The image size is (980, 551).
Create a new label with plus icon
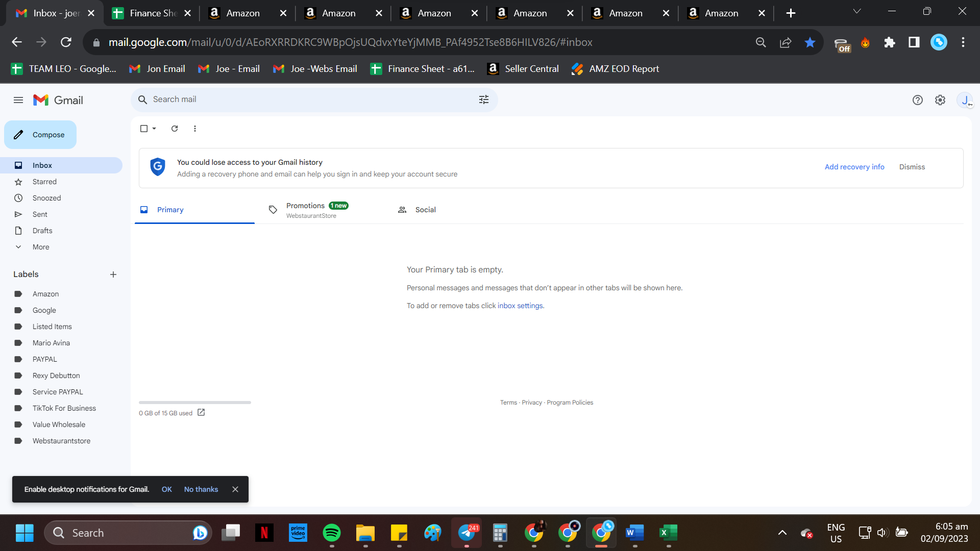pos(113,274)
